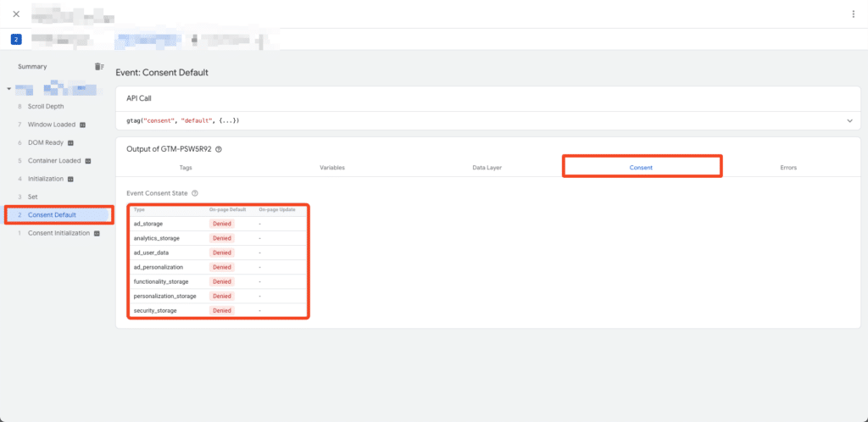Switch to the Data Layer tab
Viewport: 868px width, 422px height.
pyautogui.click(x=487, y=167)
